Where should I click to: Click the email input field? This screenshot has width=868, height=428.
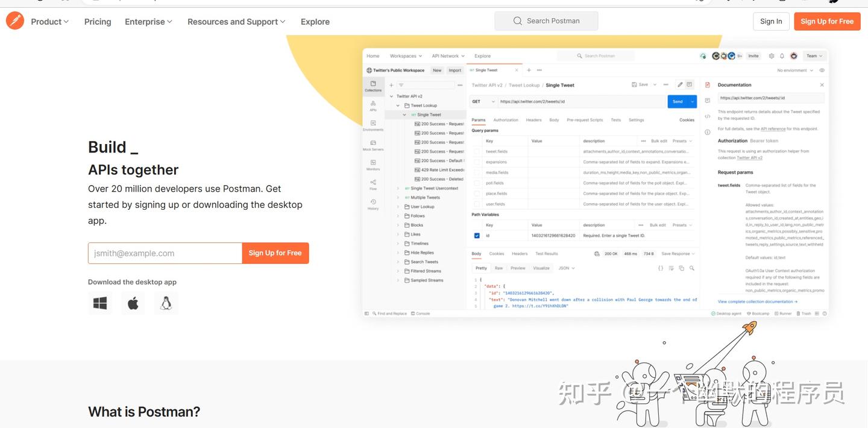pos(165,253)
